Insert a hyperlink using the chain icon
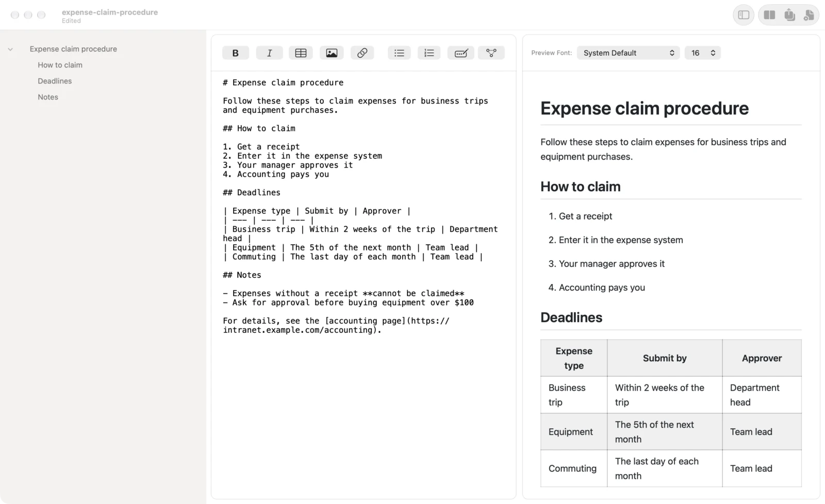The width and height of the screenshot is (825, 504). [362, 53]
